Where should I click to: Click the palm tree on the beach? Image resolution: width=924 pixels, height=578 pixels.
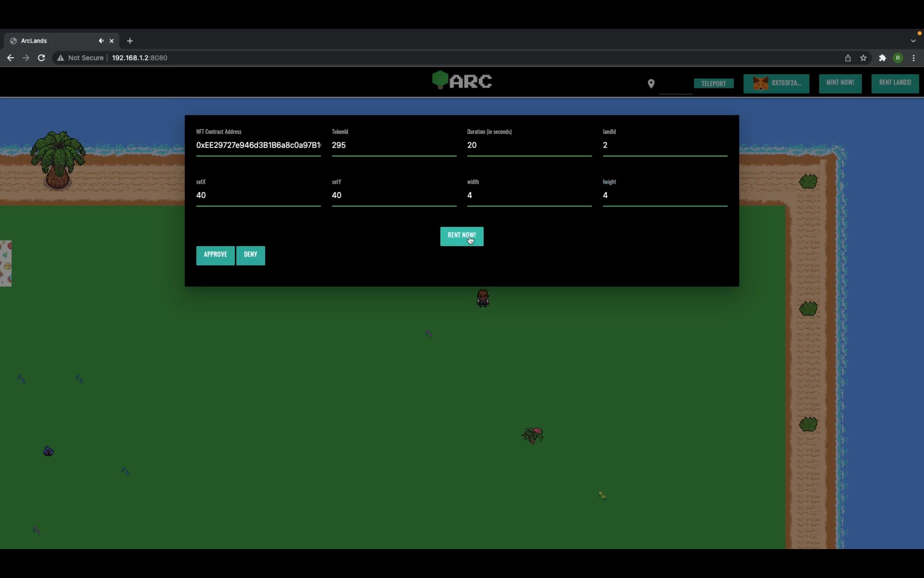(58, 160)
